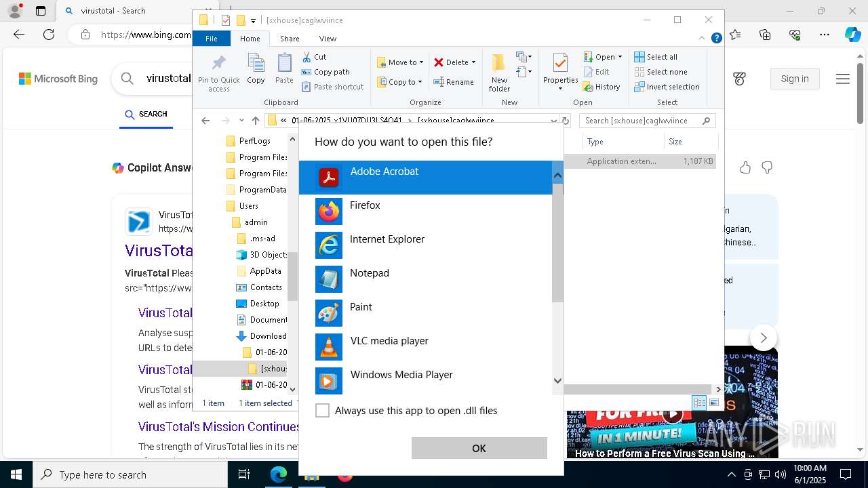868x488 pixels.
Task: Click Explorer Back navigation arrow
Action: click(205, 121)
